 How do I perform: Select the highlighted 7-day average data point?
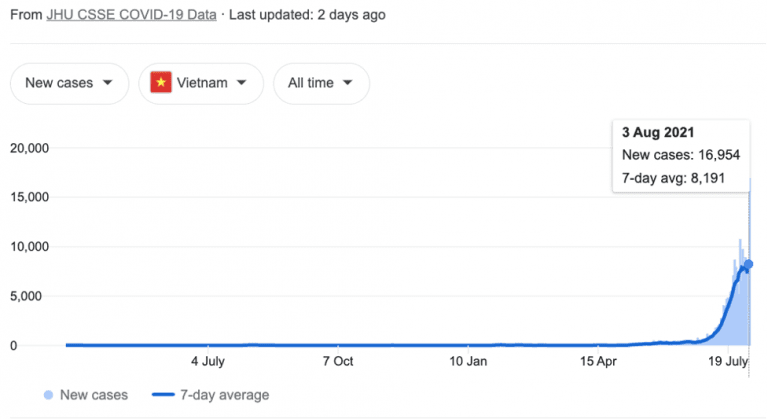[x=748, y=265]
